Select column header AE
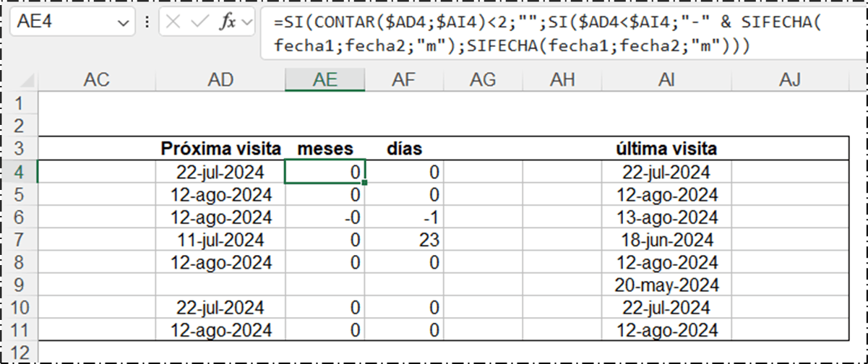Image resolution: width=868 pixels, height=364 pixels. click(x=325, y=80)
